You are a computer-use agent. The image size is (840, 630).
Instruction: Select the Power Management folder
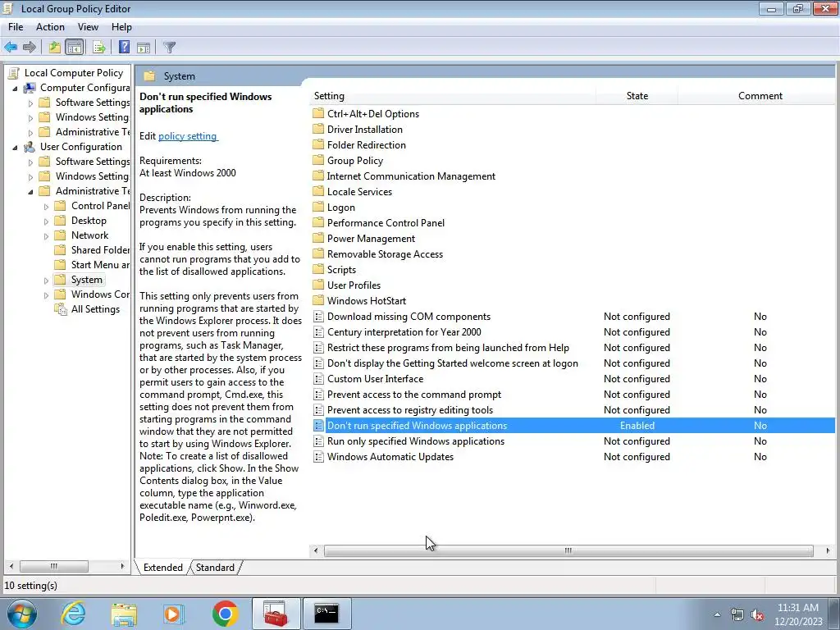[371, 239]
